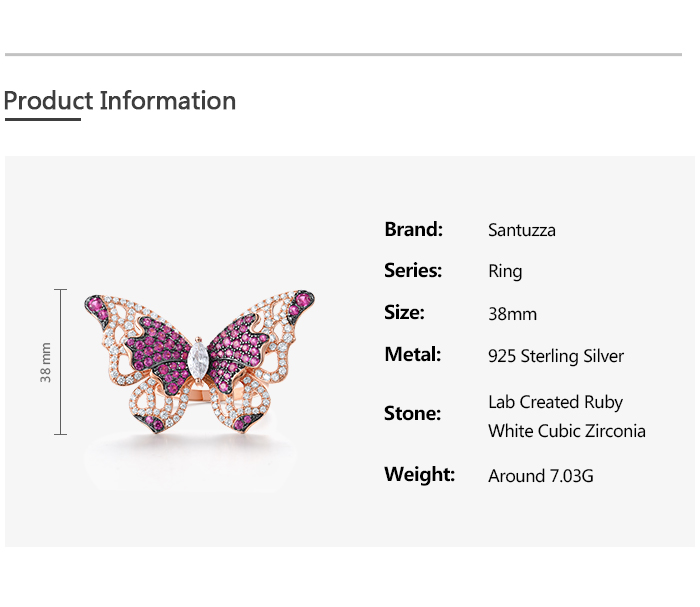This screenshot has height=607, width=700.
Task: Click the butterfly ring product image
Action: tap(199, 360)
